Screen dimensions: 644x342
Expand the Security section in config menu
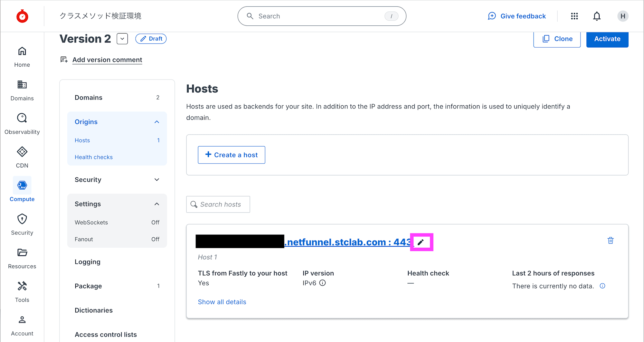pos(156,180)
